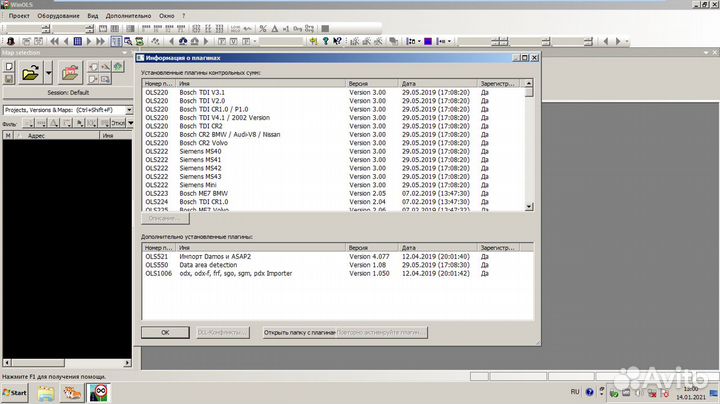Click the open project folder icon
This screenshot has height=404, width=720.
tap(30, 73)
